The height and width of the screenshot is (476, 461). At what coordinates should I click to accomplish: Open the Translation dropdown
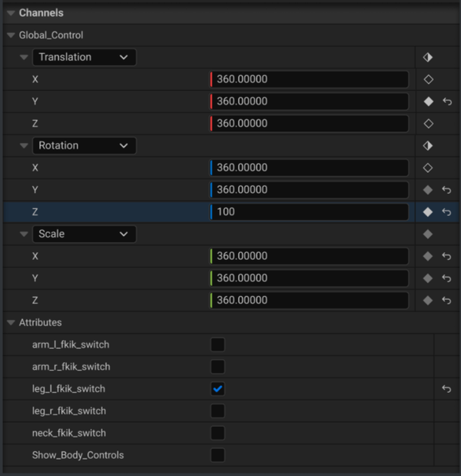[x=84, y=57]
